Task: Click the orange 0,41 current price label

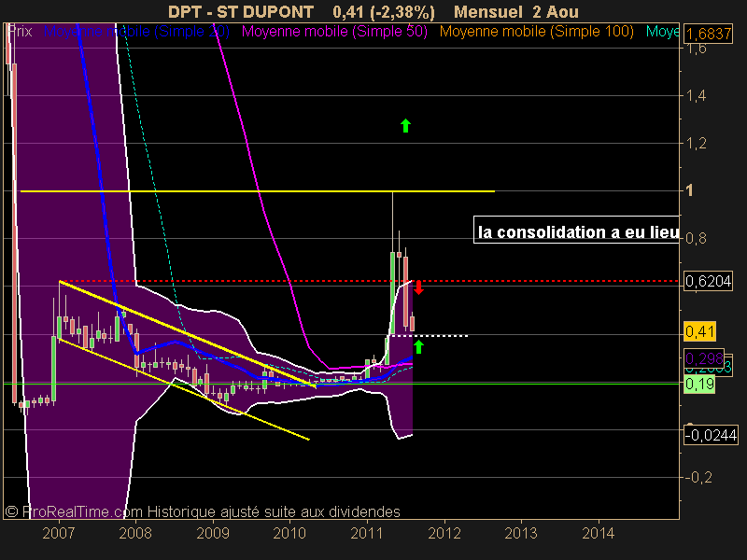Action: pos(699,331)
